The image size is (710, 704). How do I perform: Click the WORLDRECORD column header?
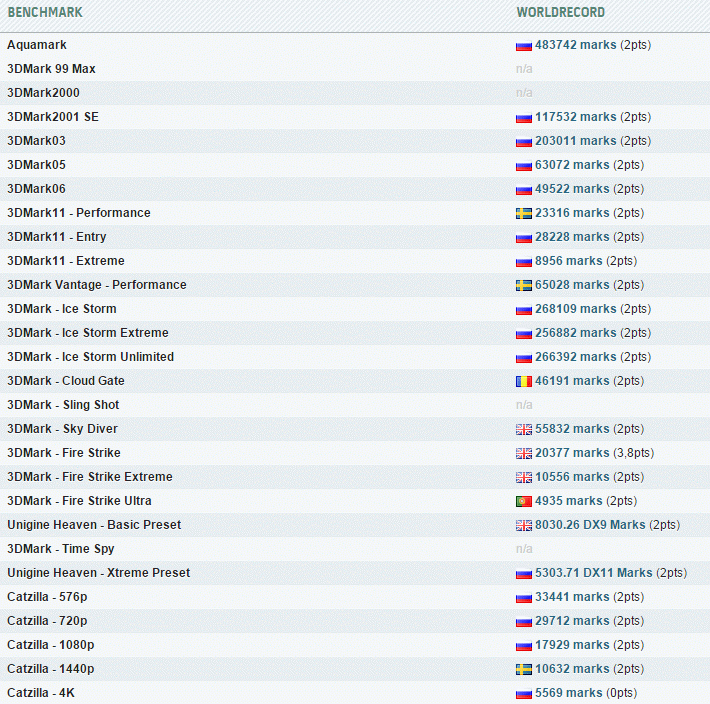[560, 13]
